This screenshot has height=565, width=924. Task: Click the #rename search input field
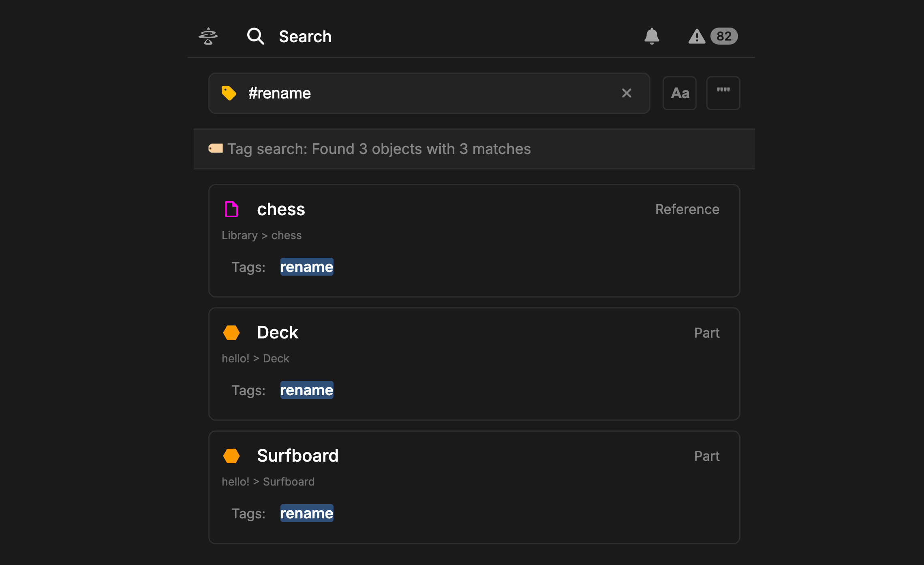(x=426, y=93)
